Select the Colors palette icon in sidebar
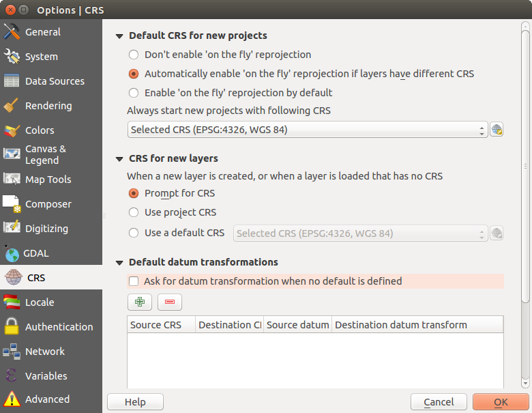This screenshot has width=532, height=413. tap(12, 130)
